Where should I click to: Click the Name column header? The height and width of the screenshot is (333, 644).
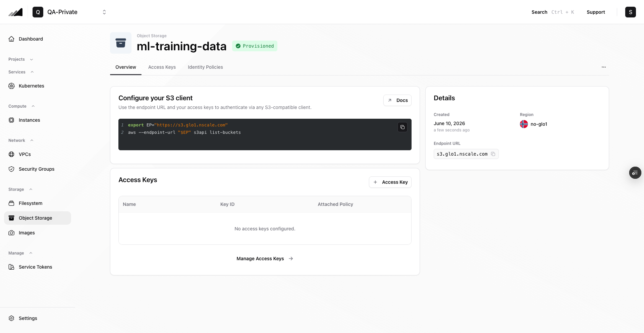[129, 204]
